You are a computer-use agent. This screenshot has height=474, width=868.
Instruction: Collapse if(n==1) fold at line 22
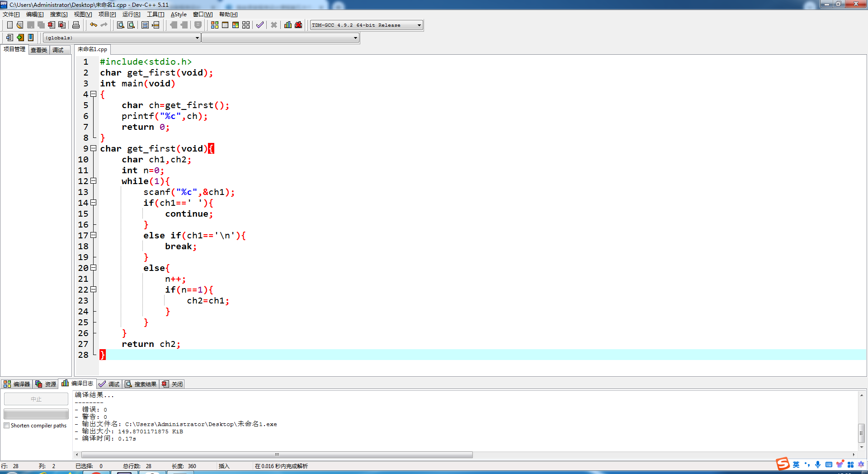(x=94, y=289)
